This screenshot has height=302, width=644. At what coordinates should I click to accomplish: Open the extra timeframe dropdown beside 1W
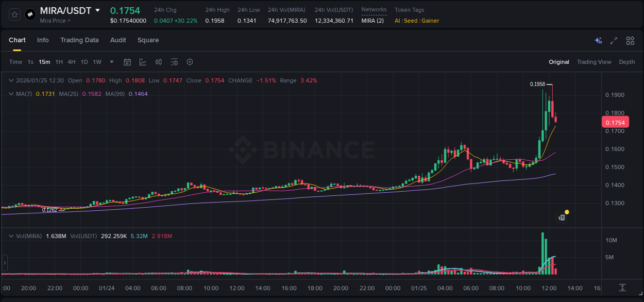pos(111,62)
